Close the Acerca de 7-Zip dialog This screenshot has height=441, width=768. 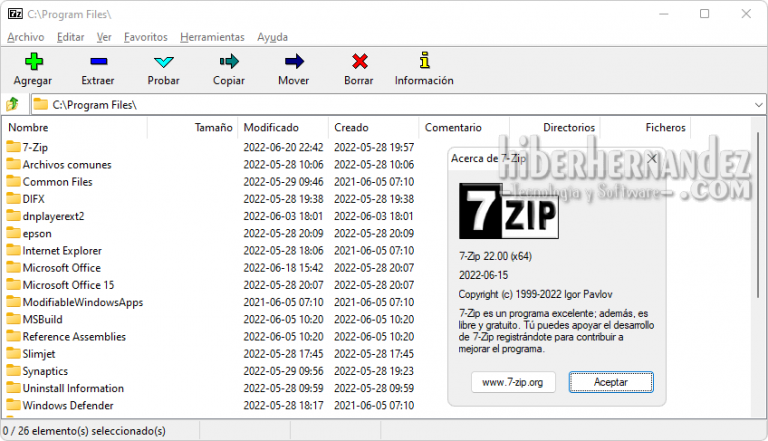tap(652, 158)
